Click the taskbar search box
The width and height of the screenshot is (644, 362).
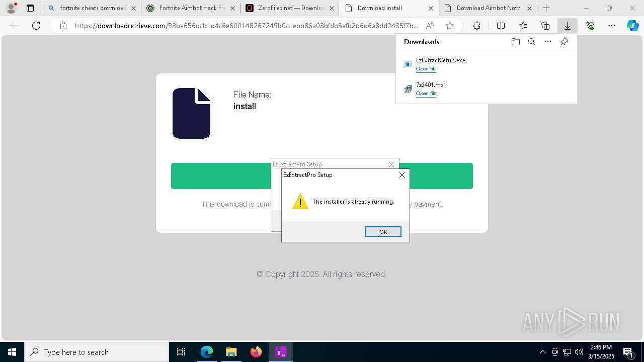pyautogui.click(x=97, y=352)
